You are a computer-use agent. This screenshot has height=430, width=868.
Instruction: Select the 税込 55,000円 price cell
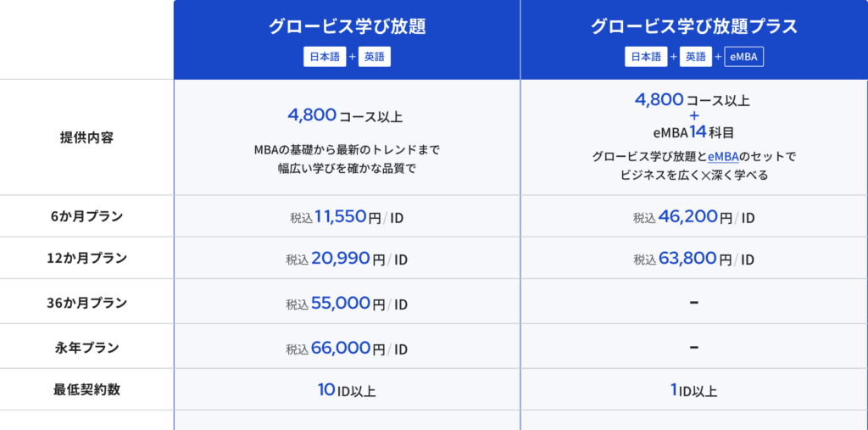pyautogui.click(x=347, y=303)
